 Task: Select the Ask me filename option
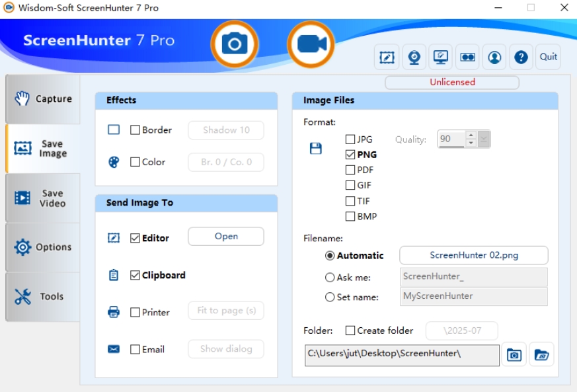tap(330, 277)
